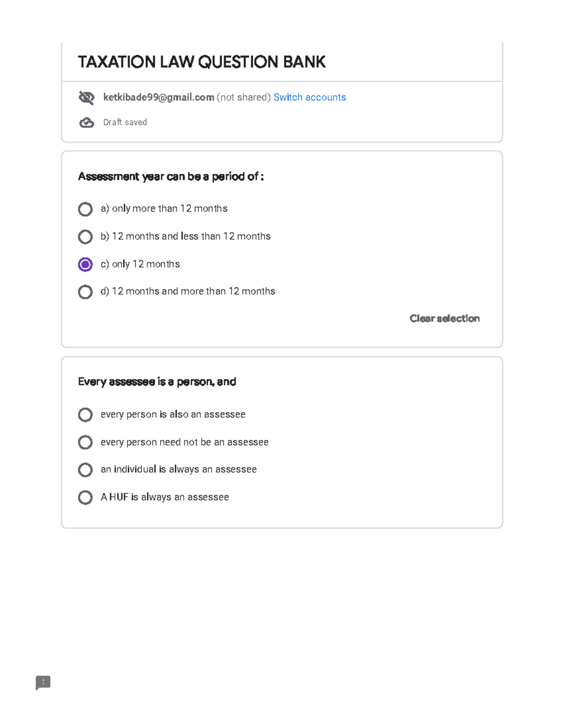
Task: Pick 'an individual is always an assessee'
Action: 85,470
